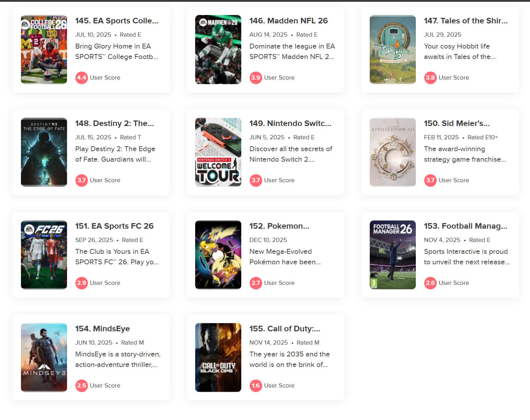This screenshot has width=530, height=420.
Task: Open the Nintendo Switch Welcome Tour cover
Action: [x=218, y=152]
